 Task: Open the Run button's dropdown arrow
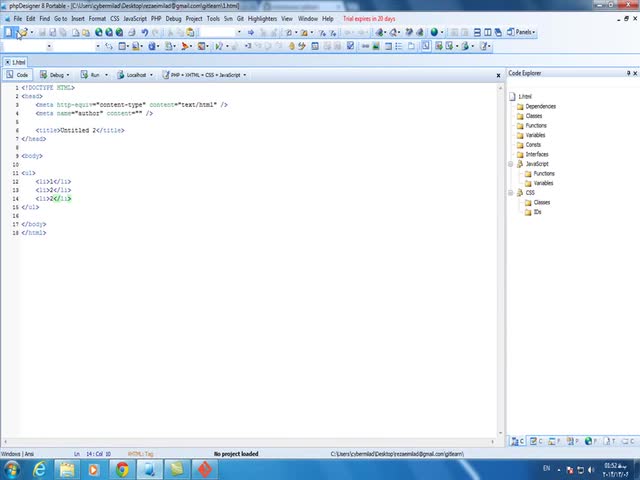tap(106, 75)
